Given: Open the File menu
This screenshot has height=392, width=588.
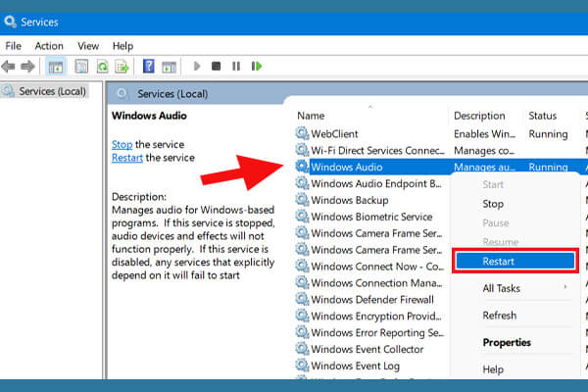Looking at the screenshot, I should click(x=13, y=46).
